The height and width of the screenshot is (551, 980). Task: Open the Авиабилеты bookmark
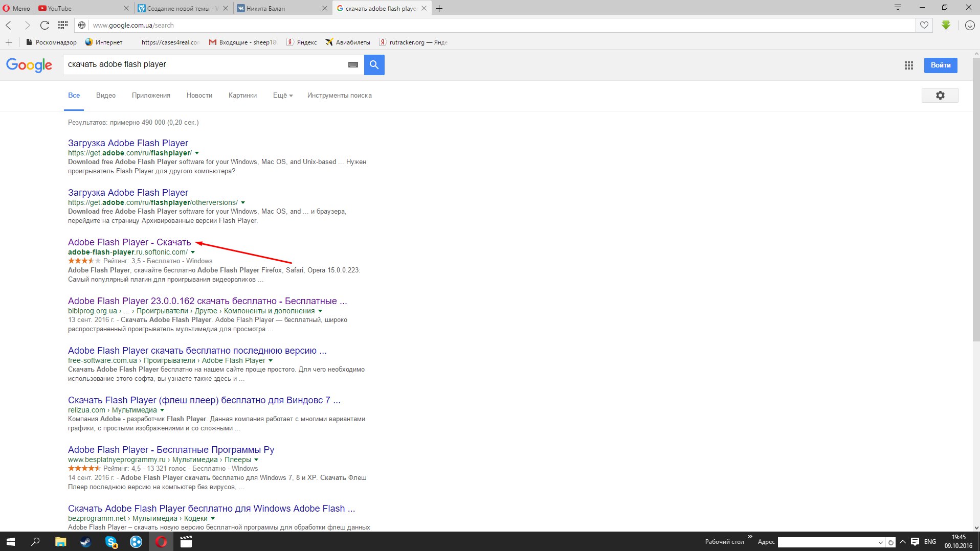pyautogui.click(x=348, y=42)
